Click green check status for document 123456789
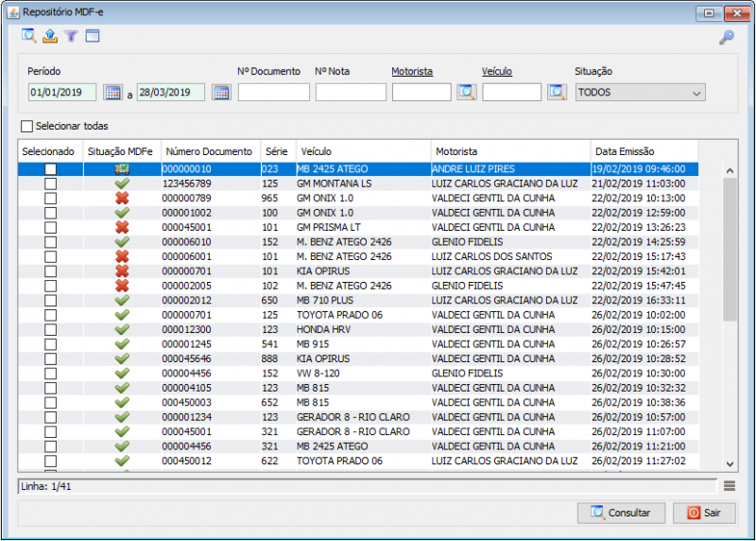 pyautogui.click(x=122, y=183)
